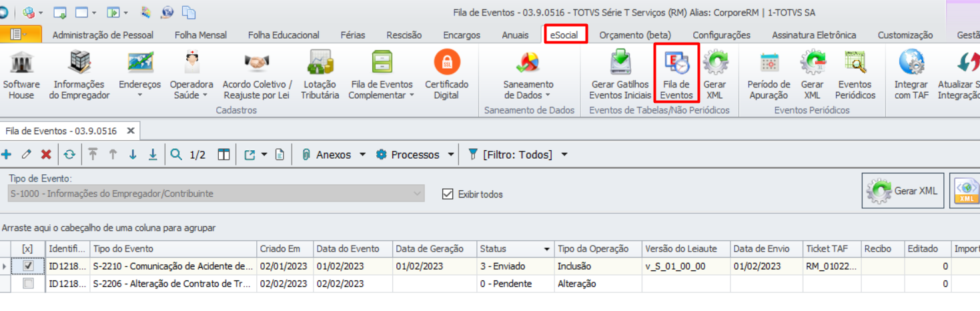The height and width of the screenshot is (311, 980).
Task: Click Gerar XML in Eventos Periódicos group
Action: [x=812, y=75]
